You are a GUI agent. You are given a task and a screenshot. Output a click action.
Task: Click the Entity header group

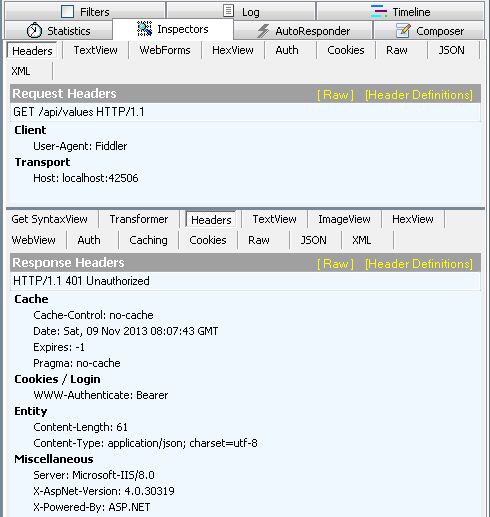pyautogui.click(x=31, y=411)
